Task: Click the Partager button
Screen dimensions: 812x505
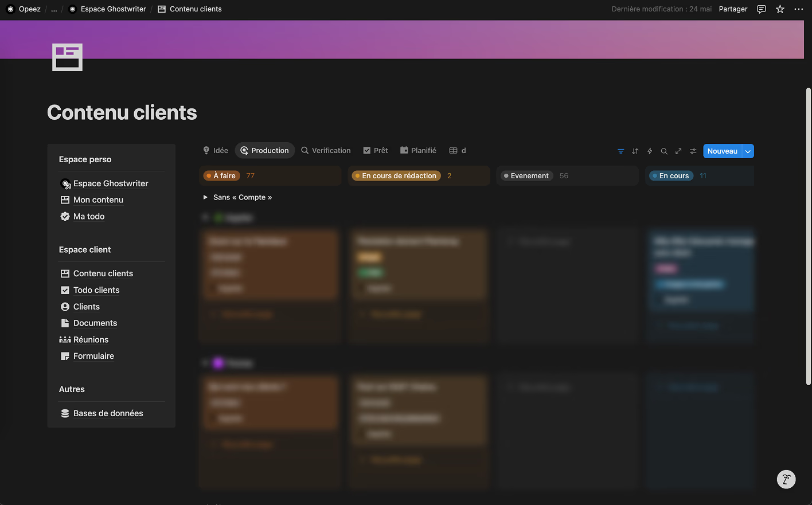Action: coord(733,9)
